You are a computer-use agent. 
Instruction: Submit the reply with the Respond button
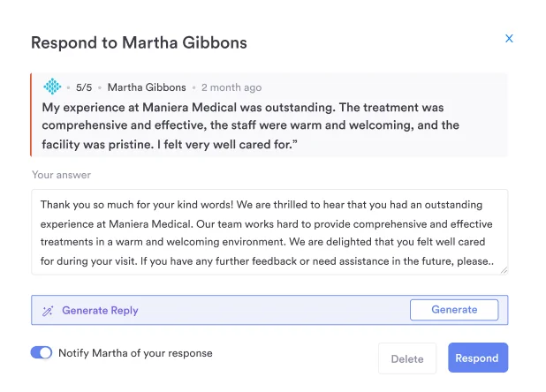(x=477, y=358)
